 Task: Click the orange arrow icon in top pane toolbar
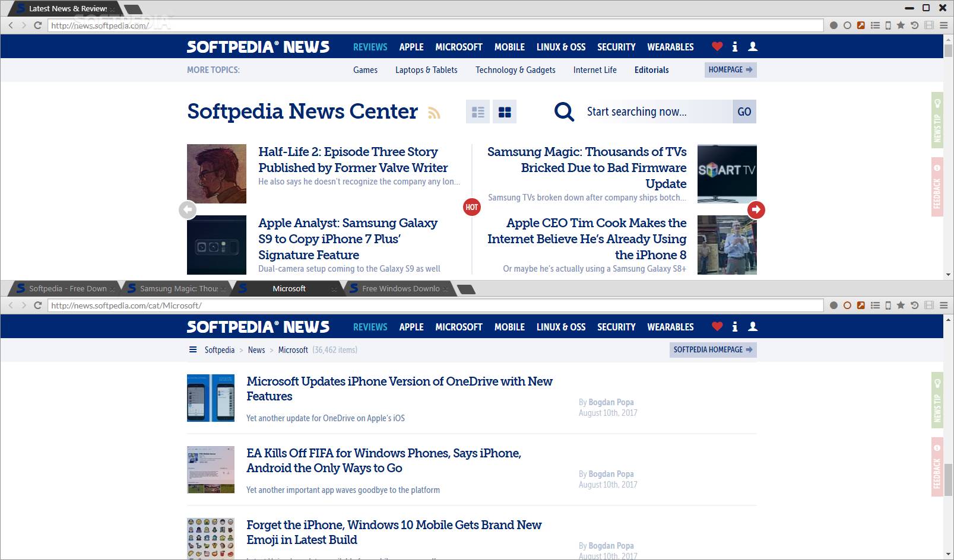(x=861, y=26)
